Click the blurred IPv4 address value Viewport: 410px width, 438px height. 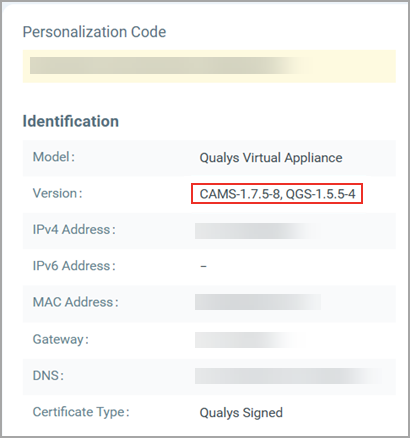coord(258,231)
